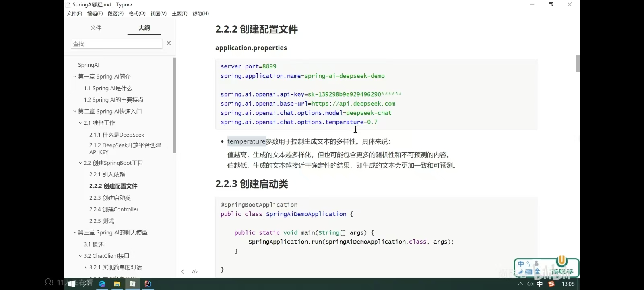
Task: Collapse the 3.2 ChatClient接口 chevron
Action: click(80, 256)
